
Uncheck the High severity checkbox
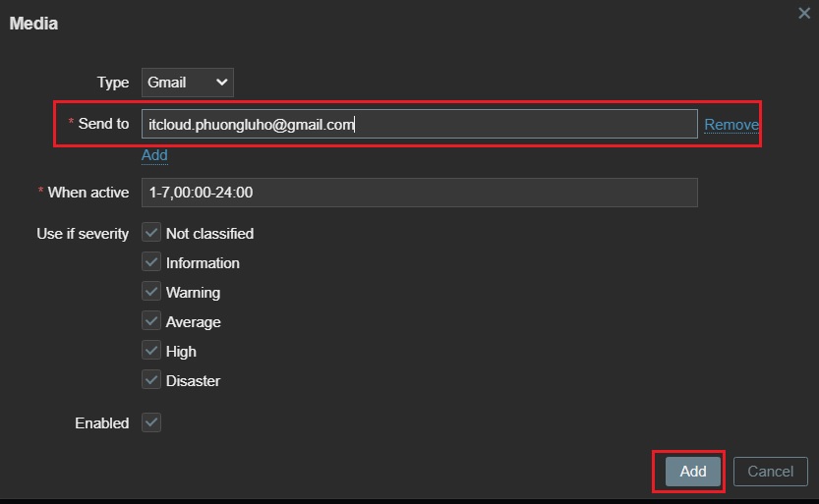(x=151, y=351)
